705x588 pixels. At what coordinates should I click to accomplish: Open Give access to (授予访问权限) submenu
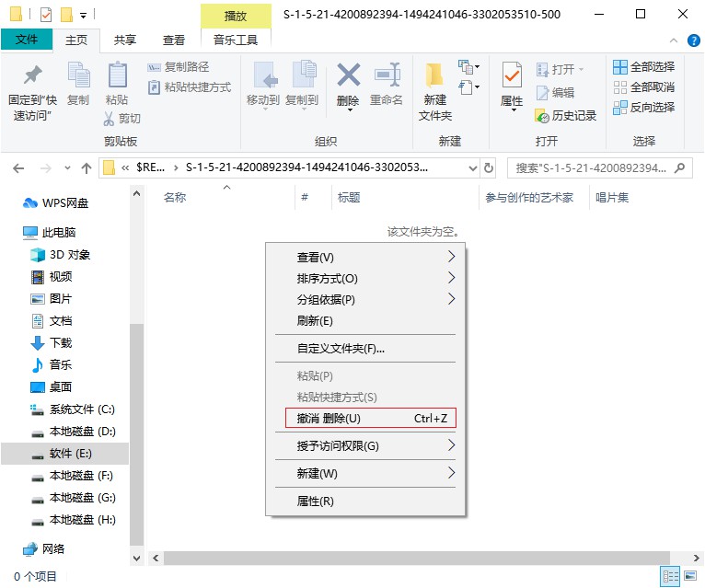point(365,446)
